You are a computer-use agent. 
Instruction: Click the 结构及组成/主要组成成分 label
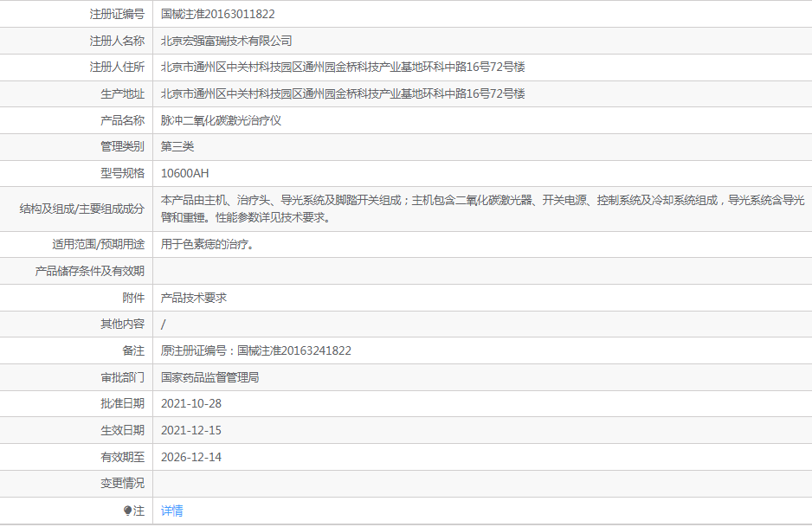[82, 209]
